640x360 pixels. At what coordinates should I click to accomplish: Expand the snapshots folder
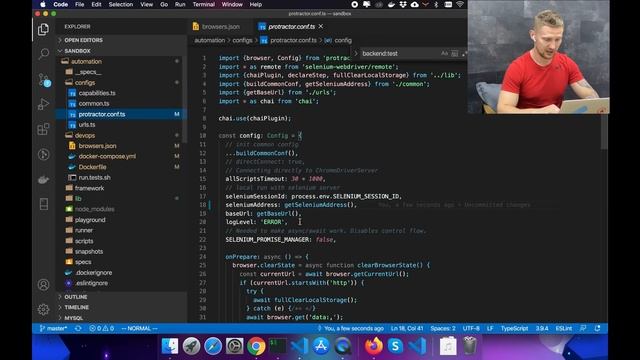tap(89, 251)
